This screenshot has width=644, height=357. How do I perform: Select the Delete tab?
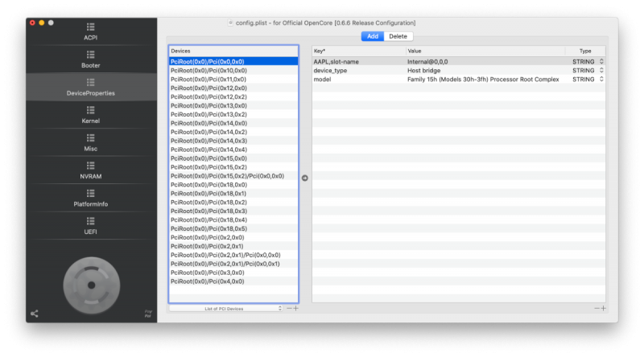pyautogui.click(x=398, y=36)
